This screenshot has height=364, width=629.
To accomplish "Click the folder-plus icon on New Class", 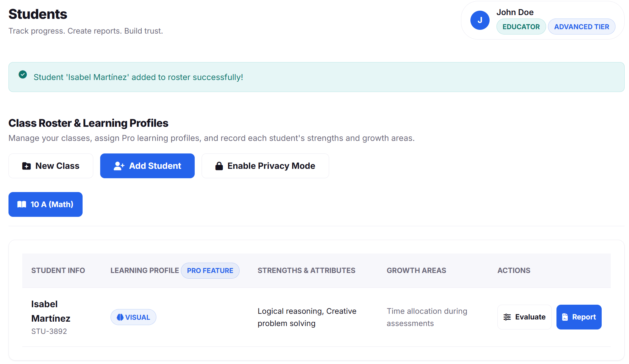I will coord(26,166).
